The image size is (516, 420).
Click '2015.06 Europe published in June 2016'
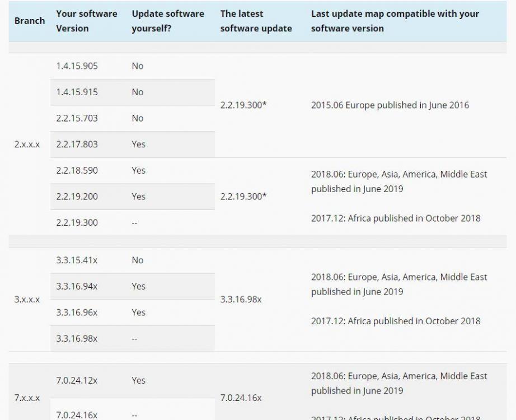(390, 105)
